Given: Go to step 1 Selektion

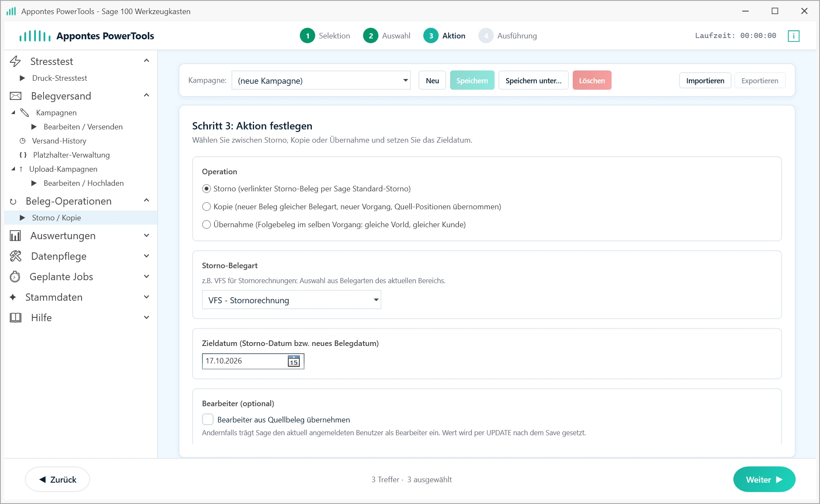Looking at the screenshot, I should click(x=325, y=36).
